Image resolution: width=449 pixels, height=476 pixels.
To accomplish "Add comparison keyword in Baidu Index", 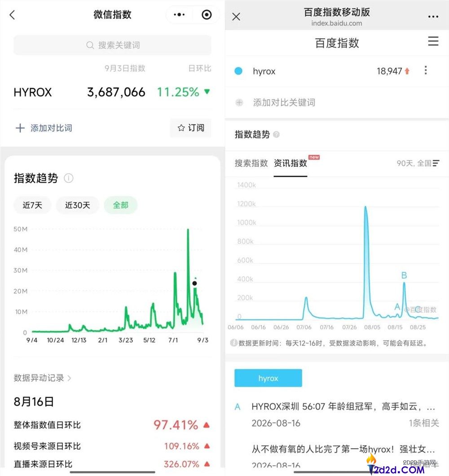I will (x=284, y=102).
